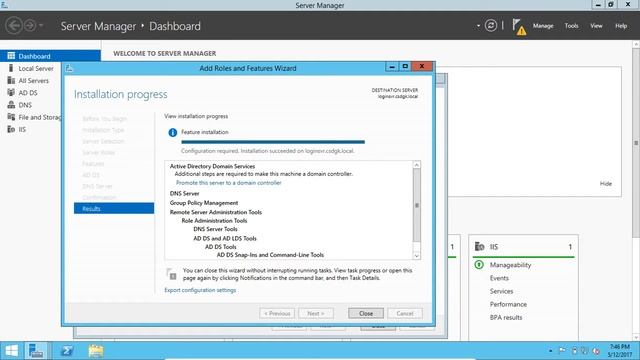Image resolution: width=640 pixels, height=360 pixels.
Task: Click the IIS tile header icon
Action: (x=480, y=247)
